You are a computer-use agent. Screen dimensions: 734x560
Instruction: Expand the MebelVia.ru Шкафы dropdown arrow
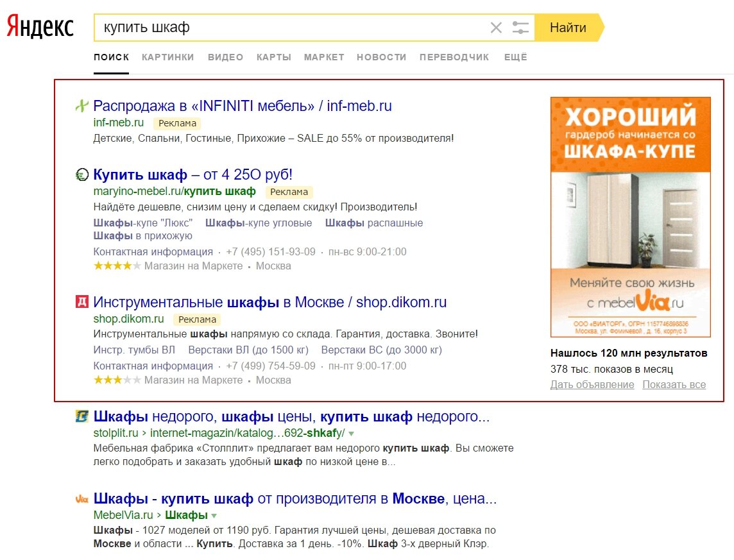214,516
